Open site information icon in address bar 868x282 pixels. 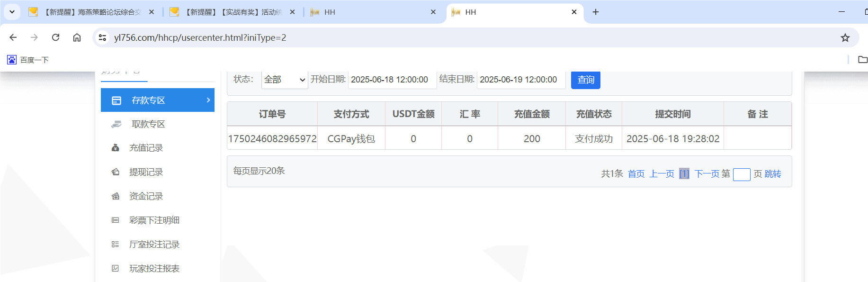pos(102,37)
